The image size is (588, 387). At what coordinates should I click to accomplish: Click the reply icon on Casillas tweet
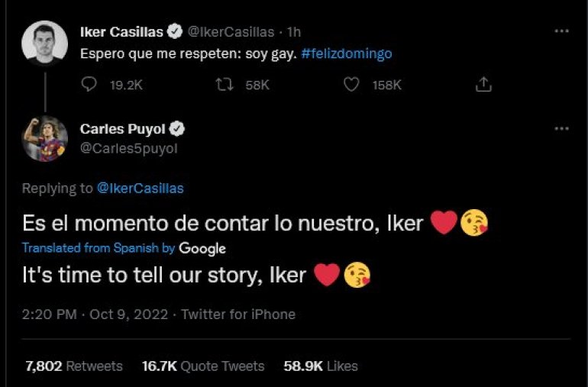[x=89, y=85]
